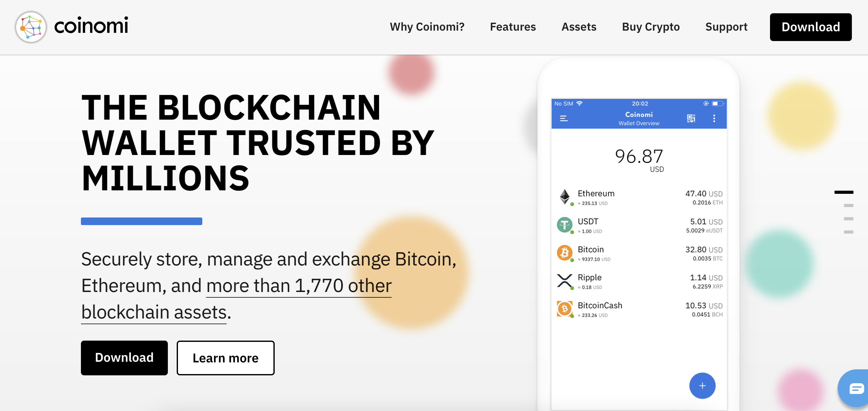This screenshot has width=868, height=411.
Task: Follow the 1,770 other blockchain assets link
Action: (x=298, y=286)
